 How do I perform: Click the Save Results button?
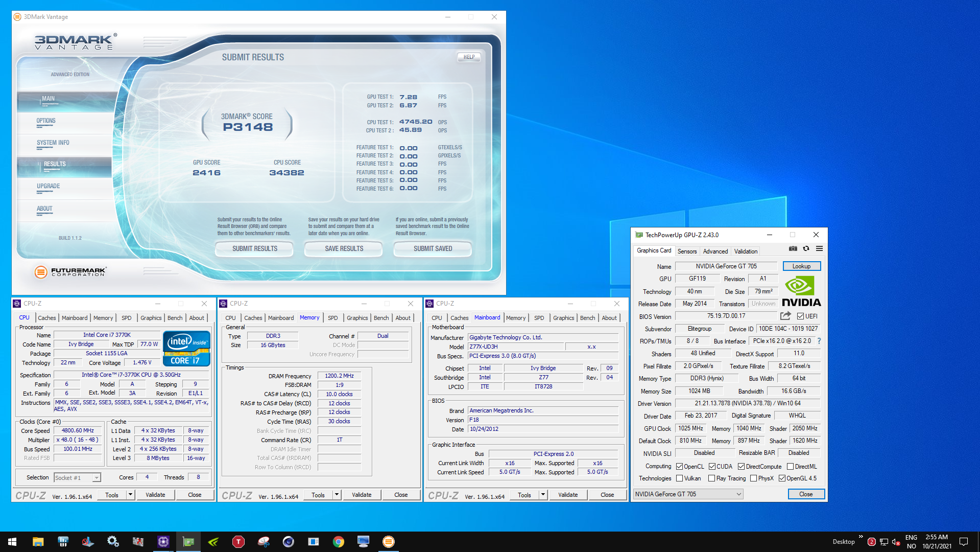pyautogui.click(x=344, y=249)
